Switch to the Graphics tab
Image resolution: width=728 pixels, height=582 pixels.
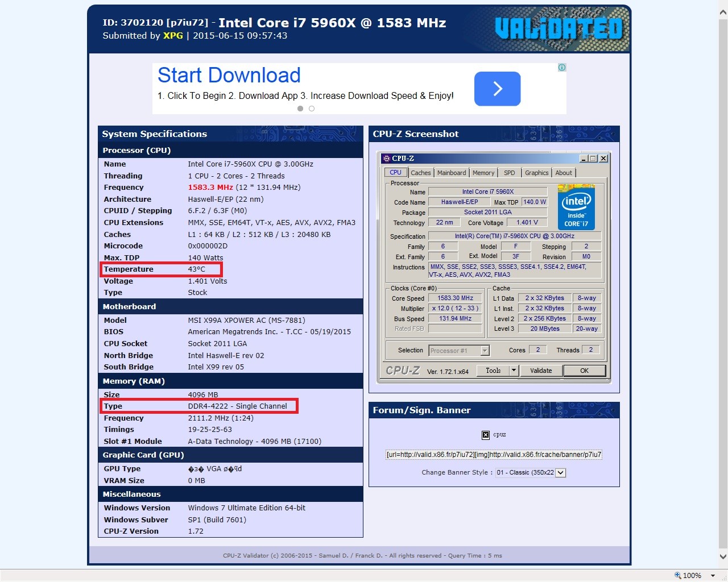click(537, 173)
